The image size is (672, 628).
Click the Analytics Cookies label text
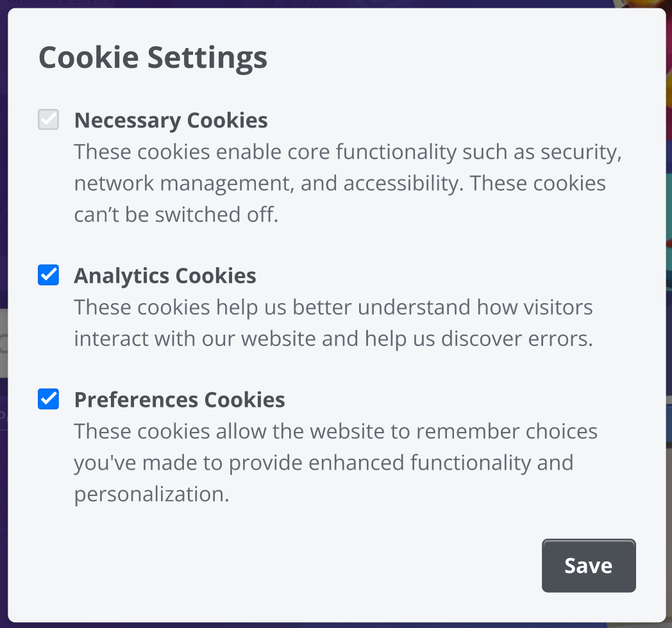click(165, 276)
